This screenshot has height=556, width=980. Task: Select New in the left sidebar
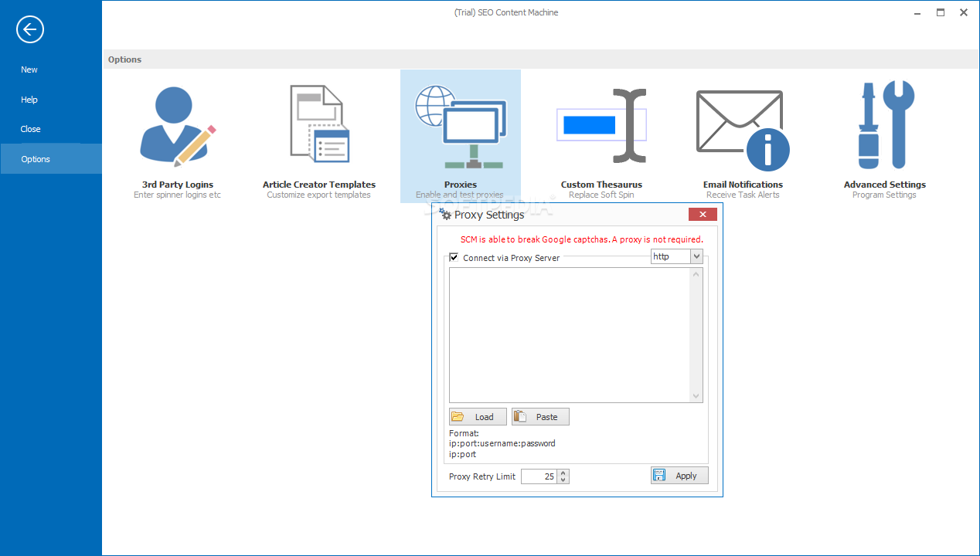[x=29, y=69]
